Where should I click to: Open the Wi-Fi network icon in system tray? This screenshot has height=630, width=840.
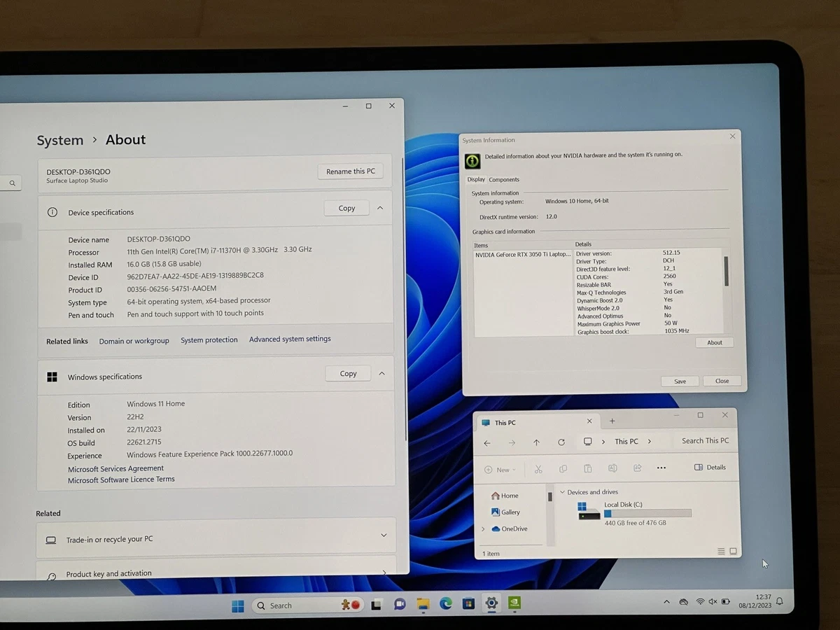pyautogui.click(x=701, y=602)
